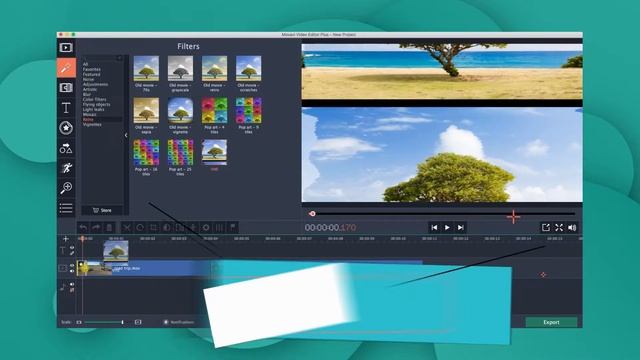Screen dimensions: 640x360
Task: Toggle link icon on audio track
Action: click(72, 290)
